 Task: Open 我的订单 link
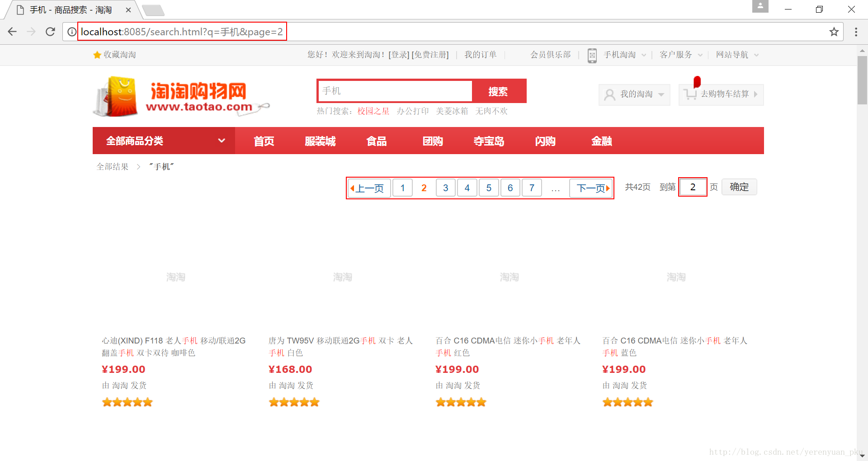coord(481,55)
